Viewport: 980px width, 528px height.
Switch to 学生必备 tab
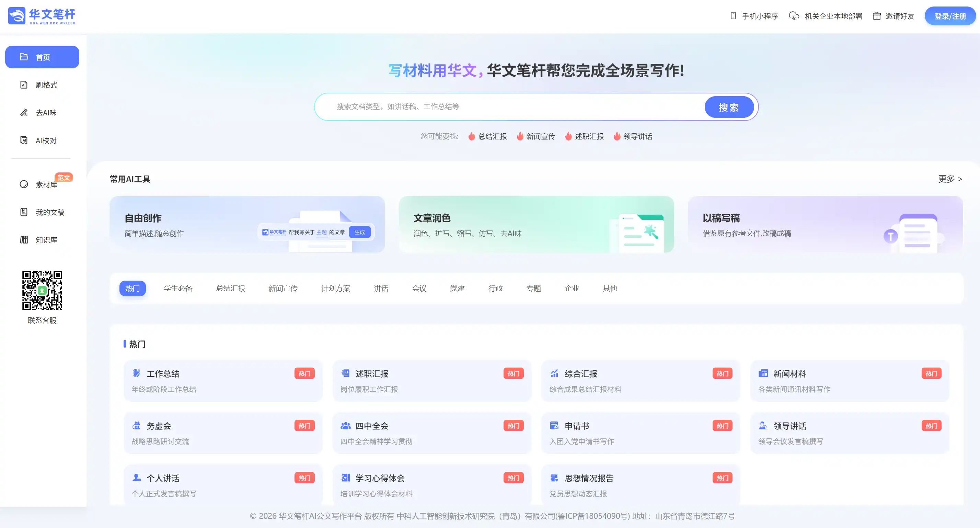click(x=178, y=288)
